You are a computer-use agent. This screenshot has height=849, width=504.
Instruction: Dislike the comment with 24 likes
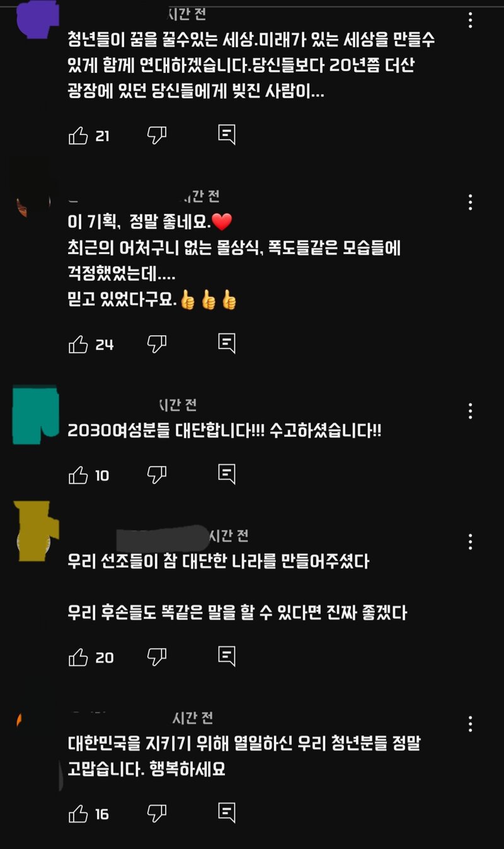[156, 344]
